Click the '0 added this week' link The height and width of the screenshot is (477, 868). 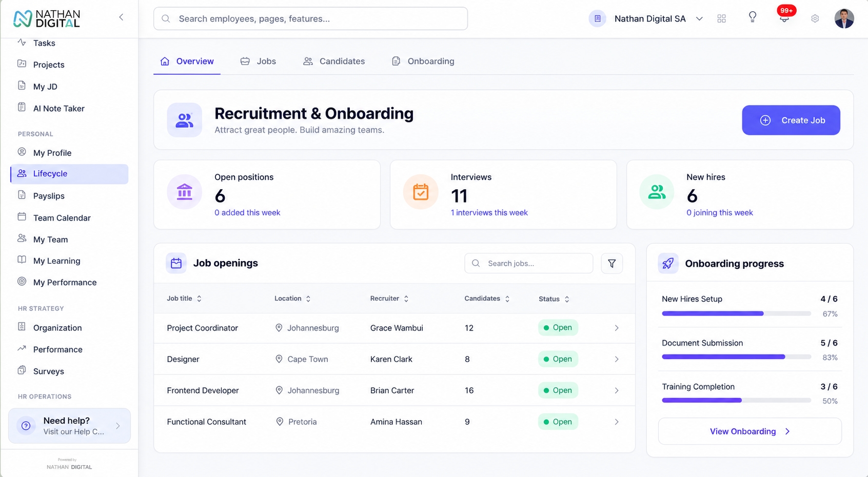click(247, 212)
